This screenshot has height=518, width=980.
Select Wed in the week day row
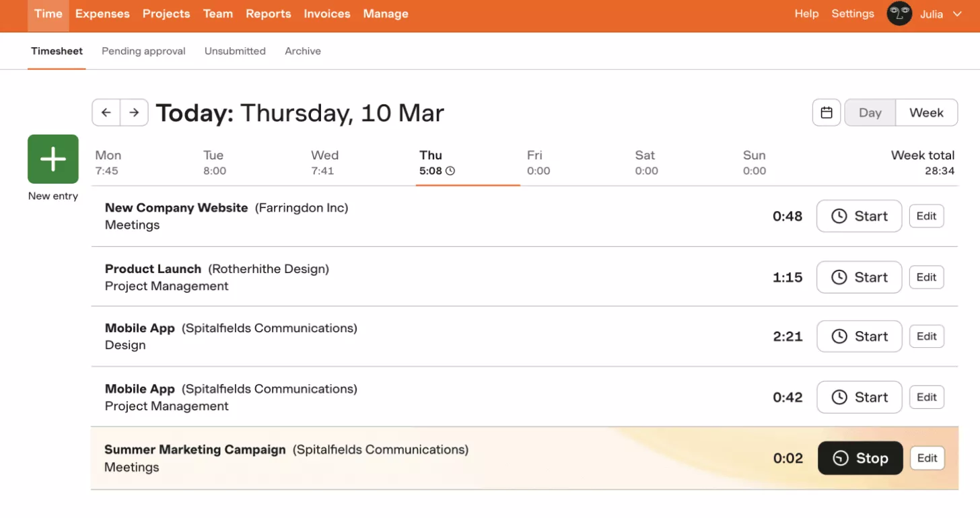click(x=324, y=162)
